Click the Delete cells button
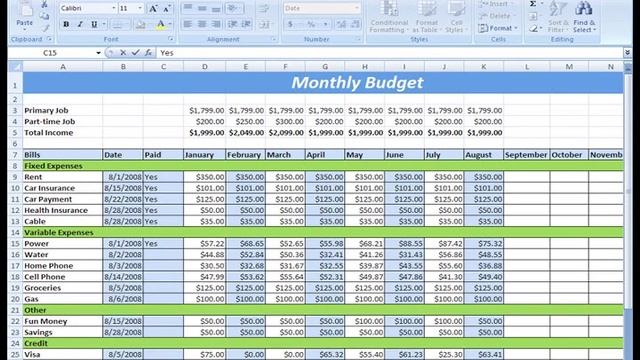640x360 pixels. (496, 16)
